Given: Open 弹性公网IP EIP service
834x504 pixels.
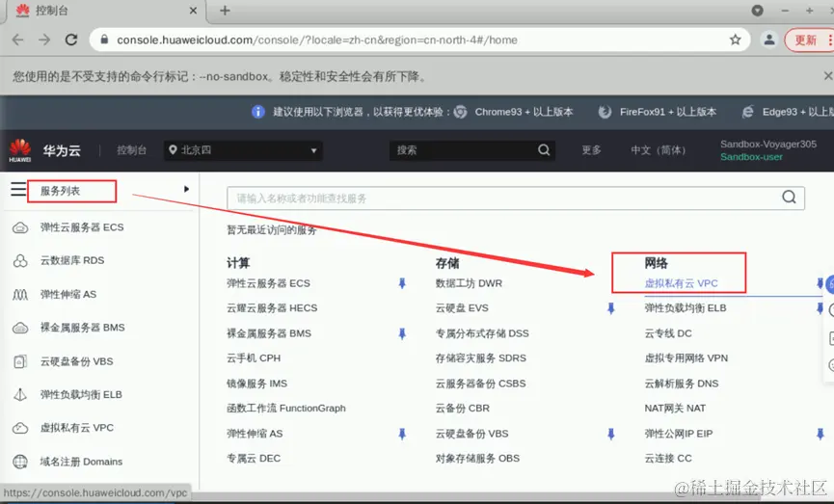Looking at the screenshot, I should 678,434.
